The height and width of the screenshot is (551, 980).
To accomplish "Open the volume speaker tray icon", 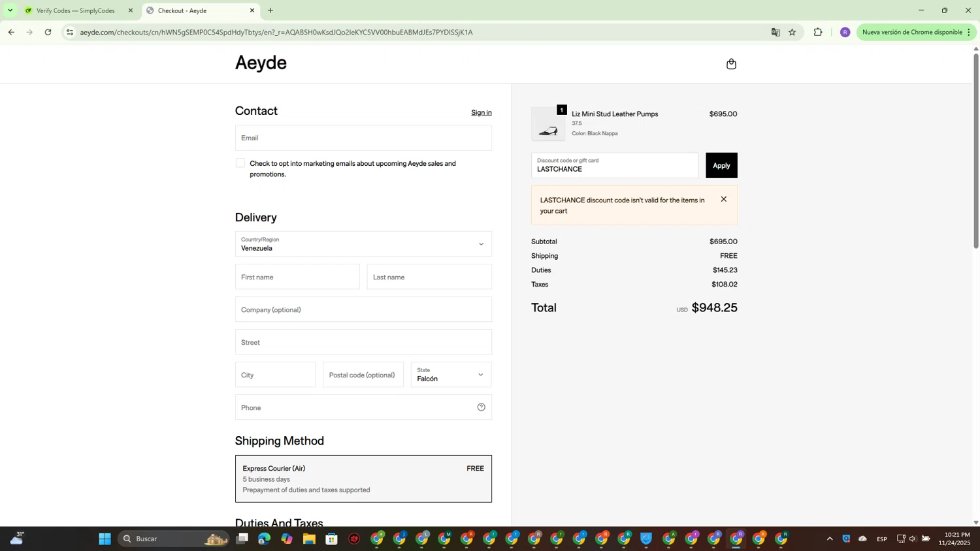I will (913, 539).
